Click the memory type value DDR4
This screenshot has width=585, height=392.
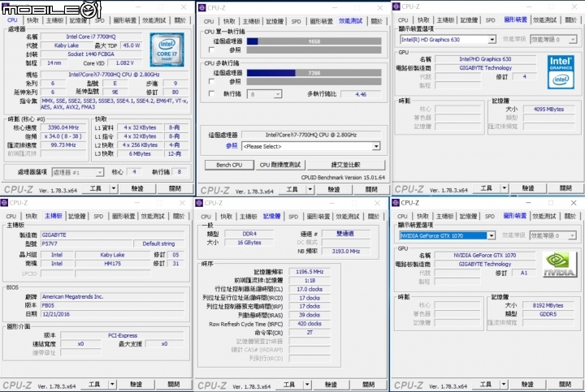point(249,234)
